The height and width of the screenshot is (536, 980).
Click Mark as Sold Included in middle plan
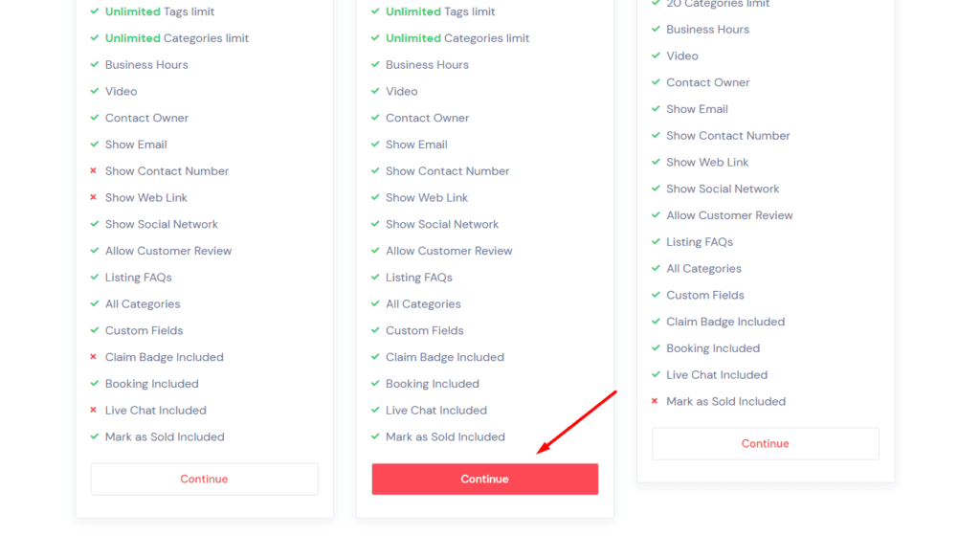tap(445, 436)
